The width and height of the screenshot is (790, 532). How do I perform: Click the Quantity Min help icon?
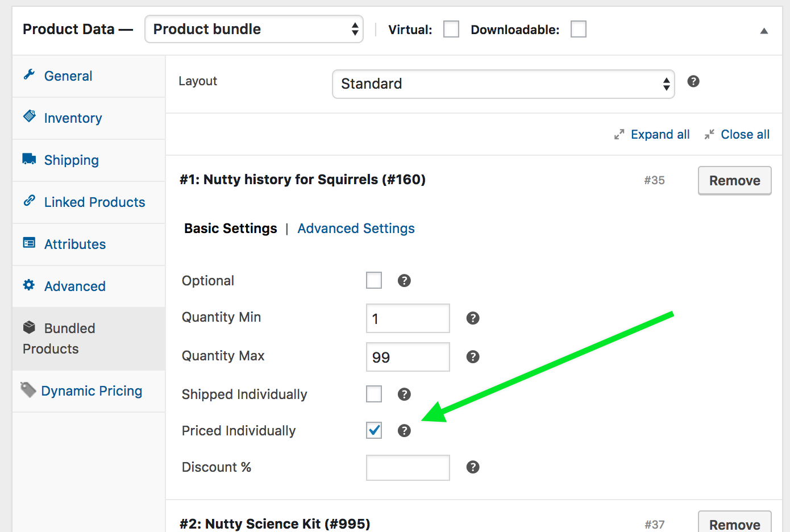pyautogui.click(x=472, y=318)
